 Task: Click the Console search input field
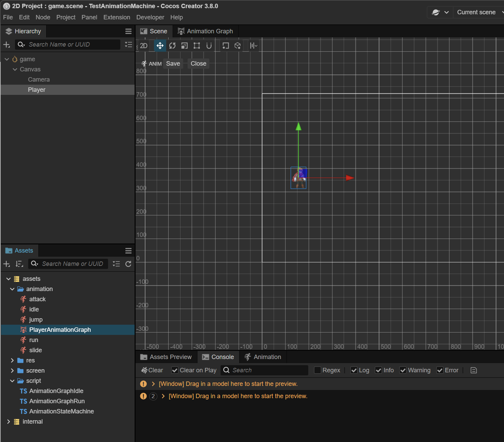coord(268,370)
